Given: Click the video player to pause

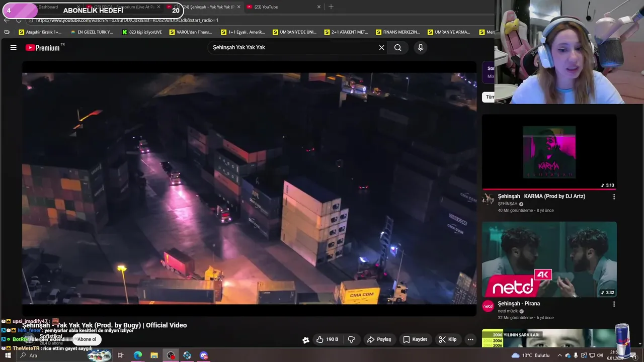Looking at the screenshot, I should pos(249,189).
